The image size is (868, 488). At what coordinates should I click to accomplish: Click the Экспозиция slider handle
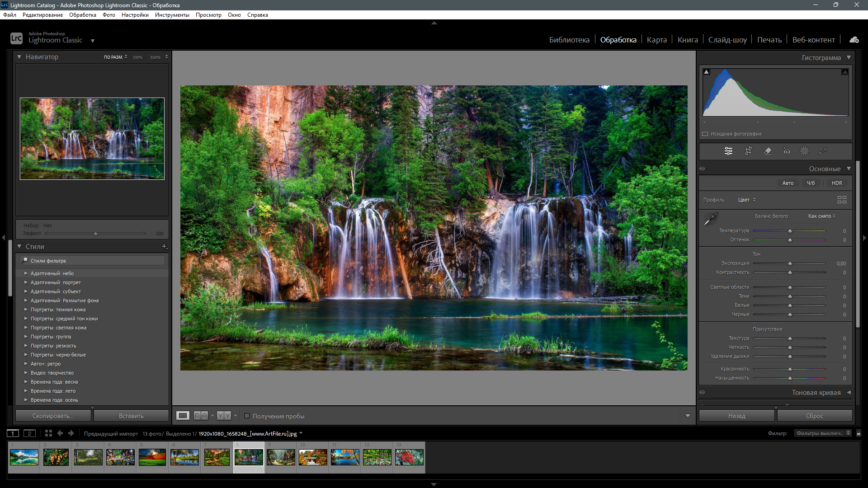[x=790, y=263]
